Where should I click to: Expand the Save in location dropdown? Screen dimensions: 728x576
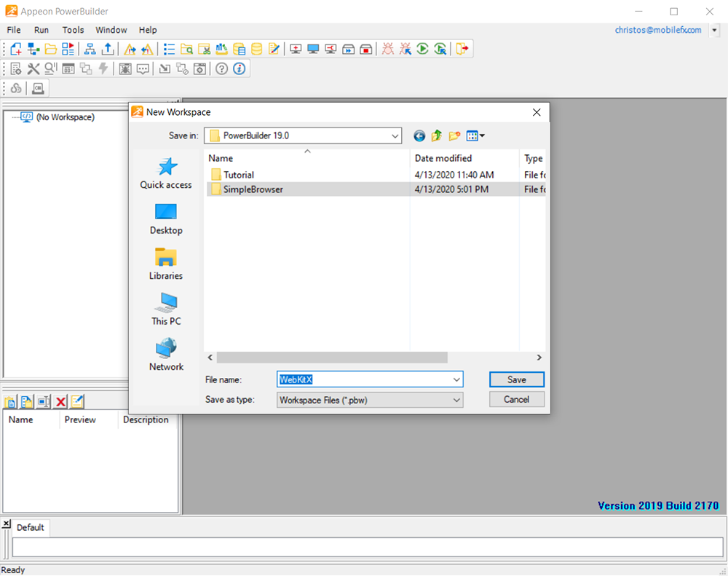pyautogui.click(x=395, y=136)
